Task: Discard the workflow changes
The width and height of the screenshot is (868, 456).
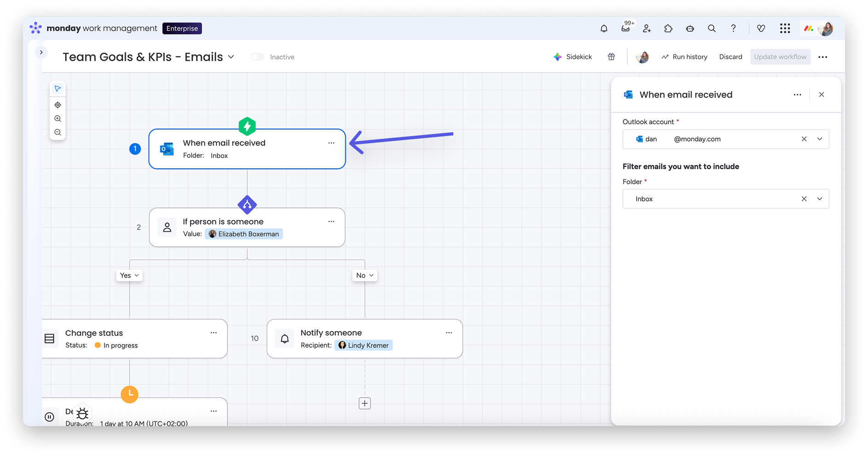Action: click(731, 57)
